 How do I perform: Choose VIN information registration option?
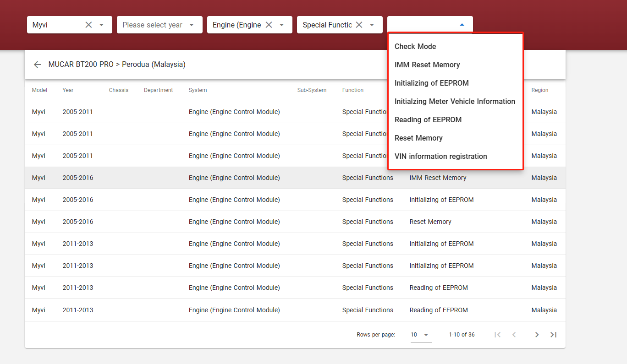pos(456,156)
